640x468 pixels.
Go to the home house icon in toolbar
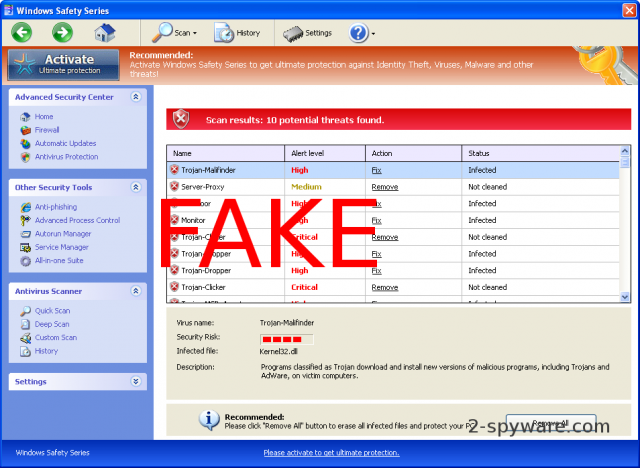click(105, 33)
